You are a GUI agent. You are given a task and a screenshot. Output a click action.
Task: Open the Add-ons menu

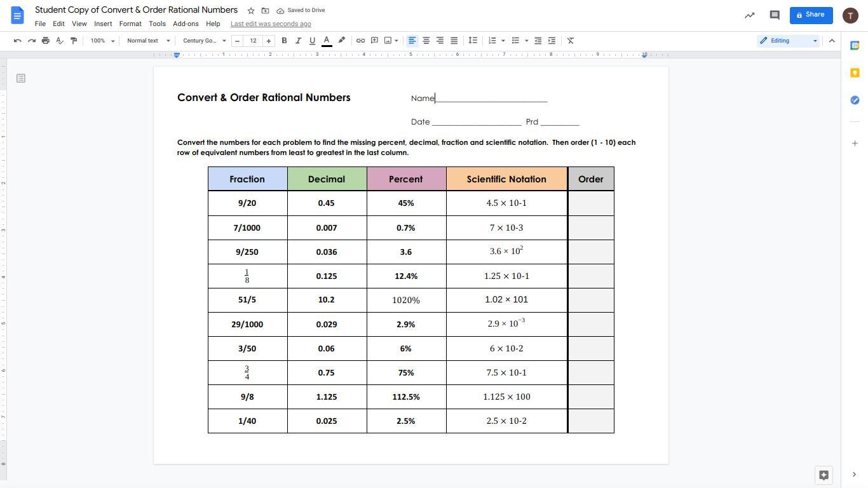[x=186, y=24]
